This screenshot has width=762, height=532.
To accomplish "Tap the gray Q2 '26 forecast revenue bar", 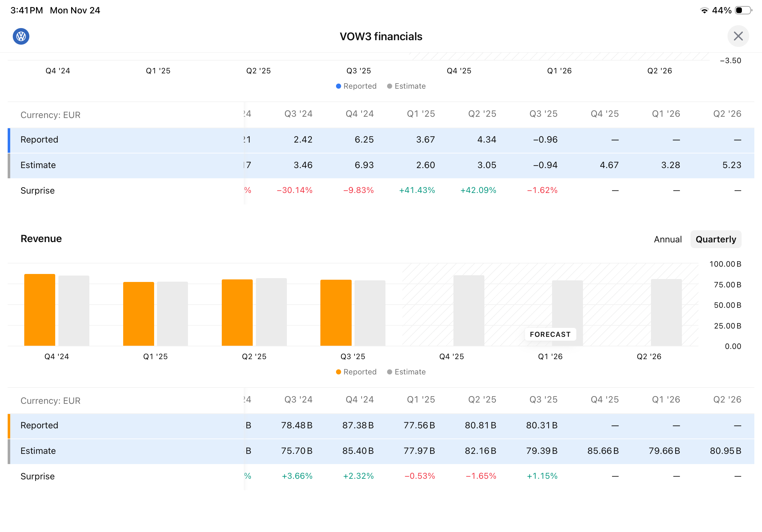I will tap(666, 313).
